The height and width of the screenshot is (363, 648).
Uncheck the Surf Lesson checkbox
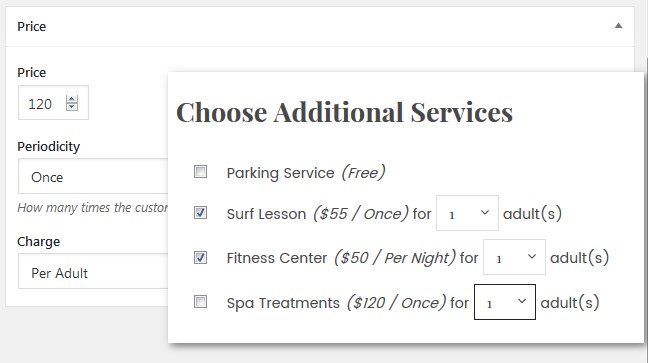point(200,213)
